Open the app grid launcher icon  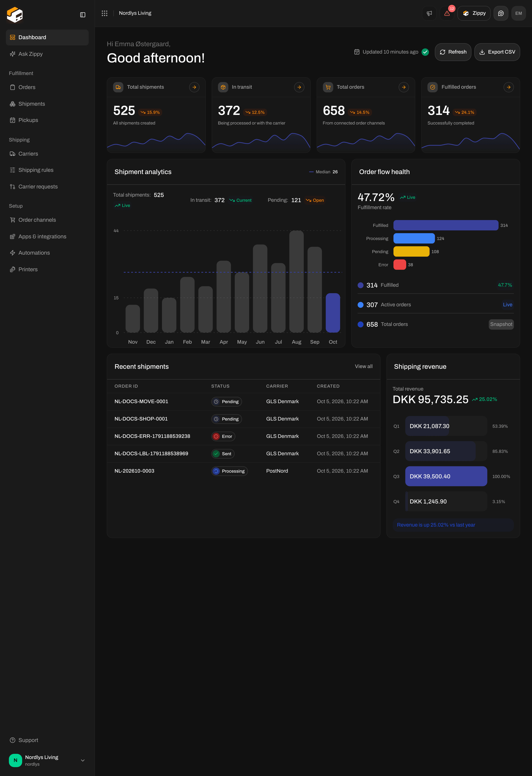105,13
